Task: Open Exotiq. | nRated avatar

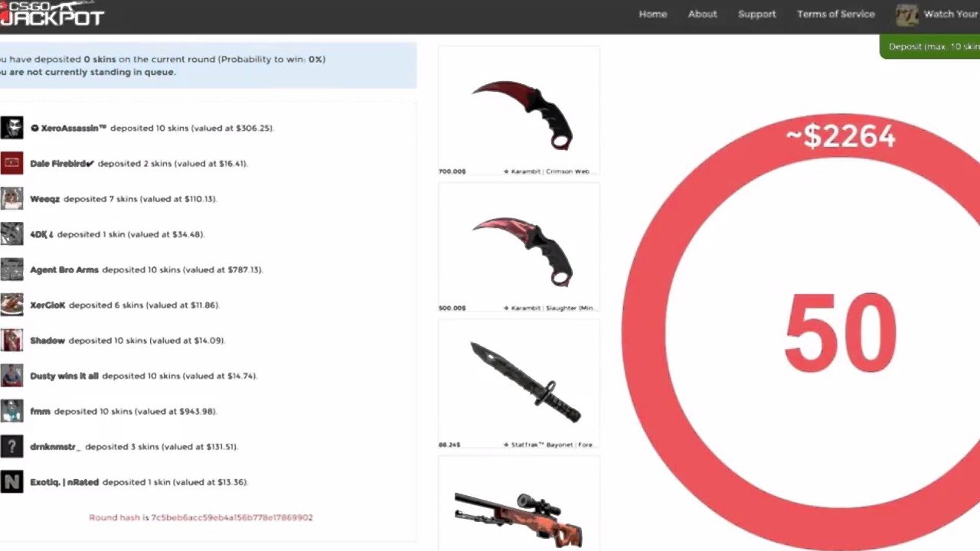Action: (x=11, y=481)
